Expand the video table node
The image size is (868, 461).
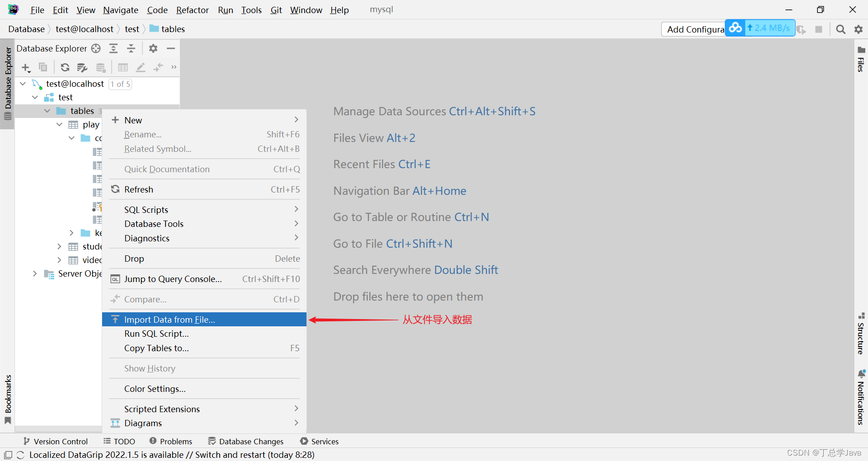59,260
